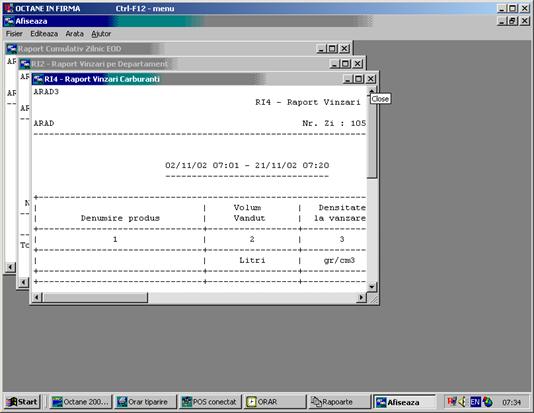This screenshot has width=534, height=413.
Task: Maximize the OCTANE IN FIRMA window
Action: click(513, 9)
